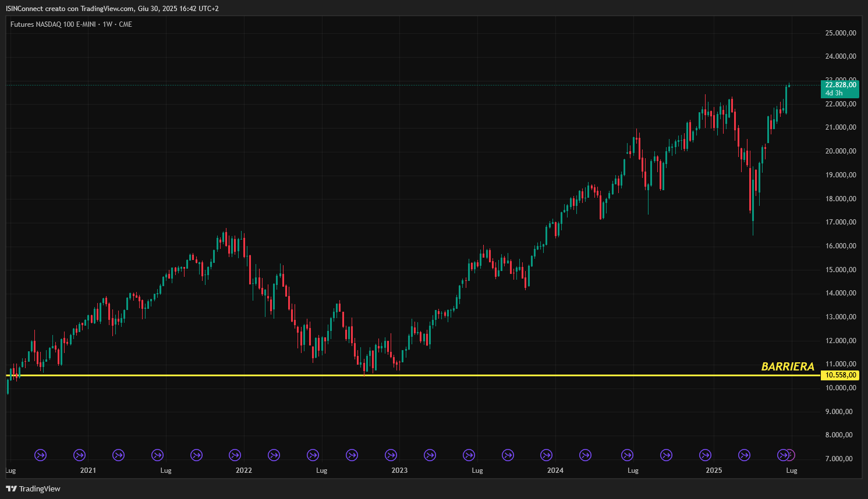Select the yellow horizontal barrier line
Image resolution: width=868 pixels, height=499 pixels.
point(413,375)
